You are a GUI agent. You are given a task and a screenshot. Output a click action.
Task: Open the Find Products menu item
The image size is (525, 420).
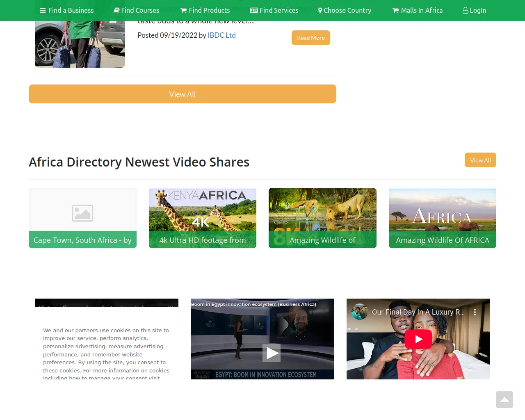tap(209, 11)
